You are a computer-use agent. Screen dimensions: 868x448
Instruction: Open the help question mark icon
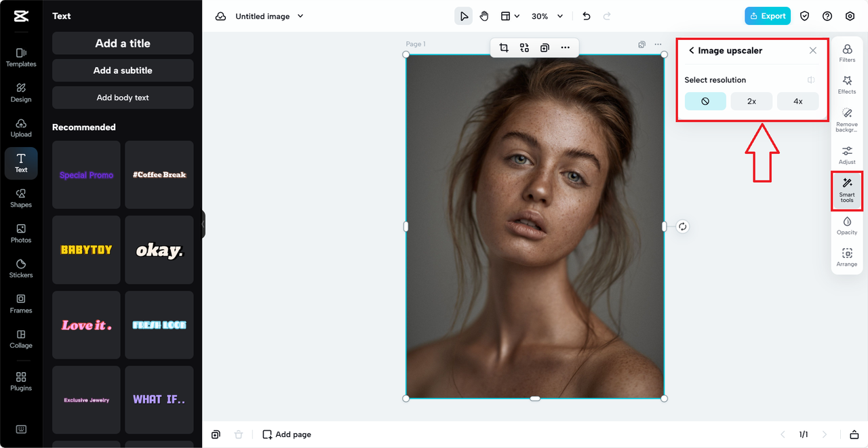[x=827, y=16]
